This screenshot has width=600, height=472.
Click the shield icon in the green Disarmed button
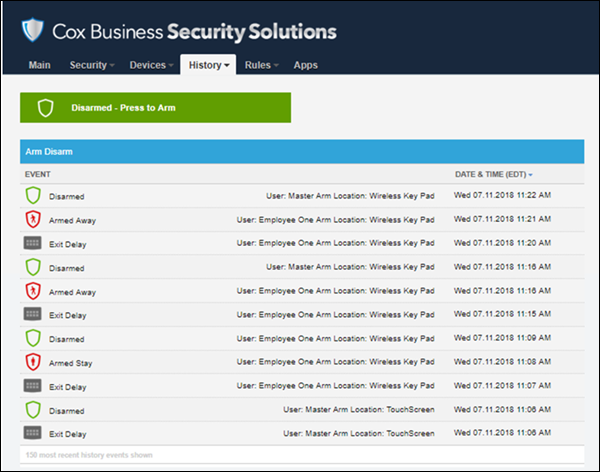pyautogui.click(x=45, y=108)
